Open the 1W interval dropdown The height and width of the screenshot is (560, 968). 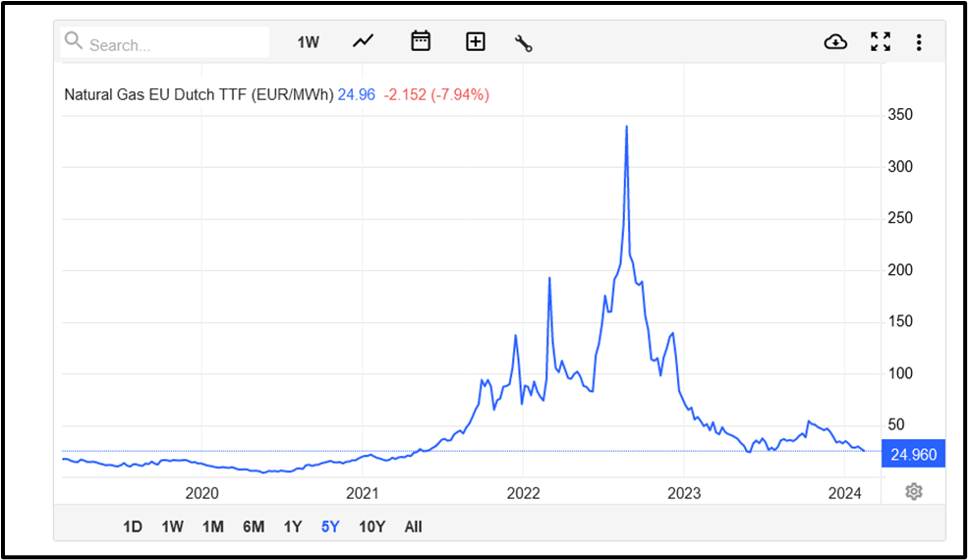click(309, 41)
